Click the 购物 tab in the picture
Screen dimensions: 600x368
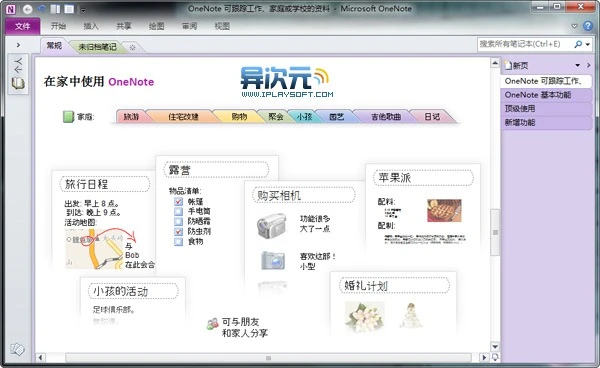tap(239, 116)
